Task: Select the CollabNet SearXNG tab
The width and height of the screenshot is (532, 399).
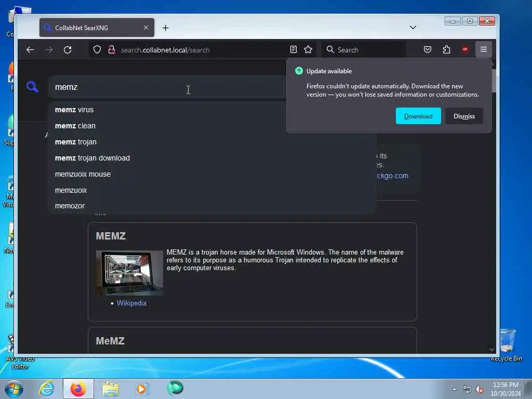Action: (97, 28)
